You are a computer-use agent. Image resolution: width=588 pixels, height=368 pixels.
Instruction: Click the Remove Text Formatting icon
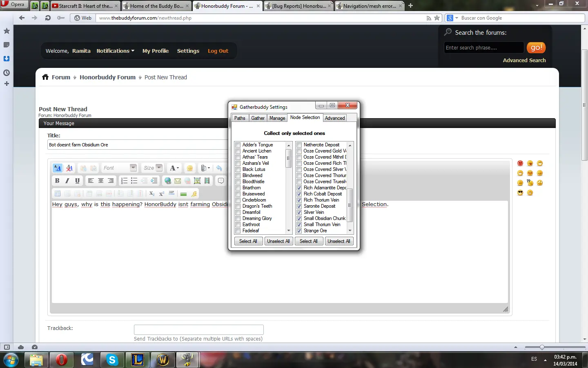click(69, 168)
